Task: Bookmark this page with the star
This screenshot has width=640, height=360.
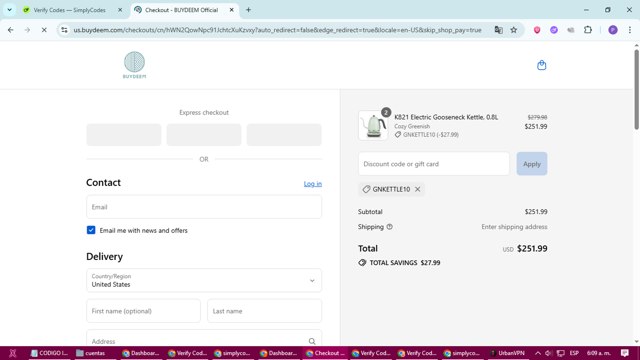Action: coord(513,30)
